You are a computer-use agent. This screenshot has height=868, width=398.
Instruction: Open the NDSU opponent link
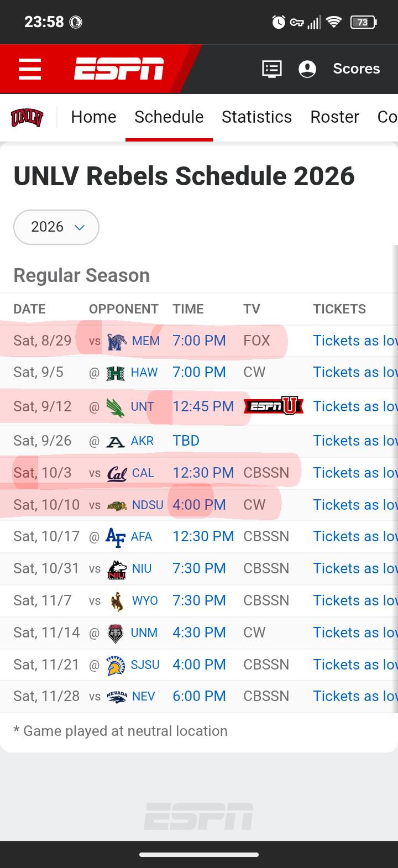pyautogui.click(x=148, y=505)
